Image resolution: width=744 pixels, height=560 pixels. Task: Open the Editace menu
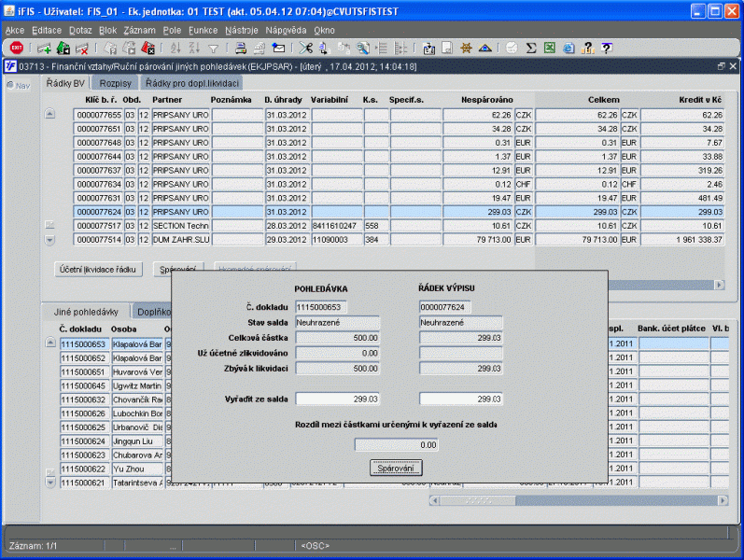pos(47,31)
